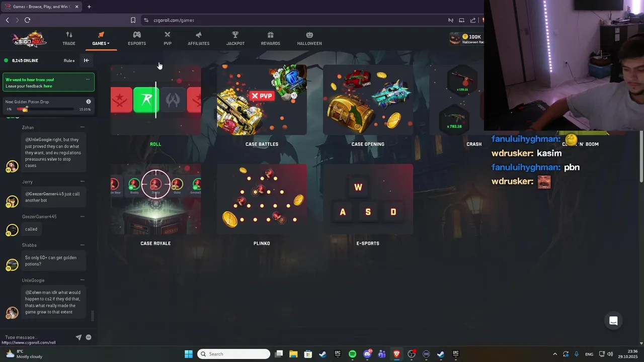This screenshot has height=362, width=644.
Task: Send the chat message with the paper plane icon
Action: (x=78, y=337)
